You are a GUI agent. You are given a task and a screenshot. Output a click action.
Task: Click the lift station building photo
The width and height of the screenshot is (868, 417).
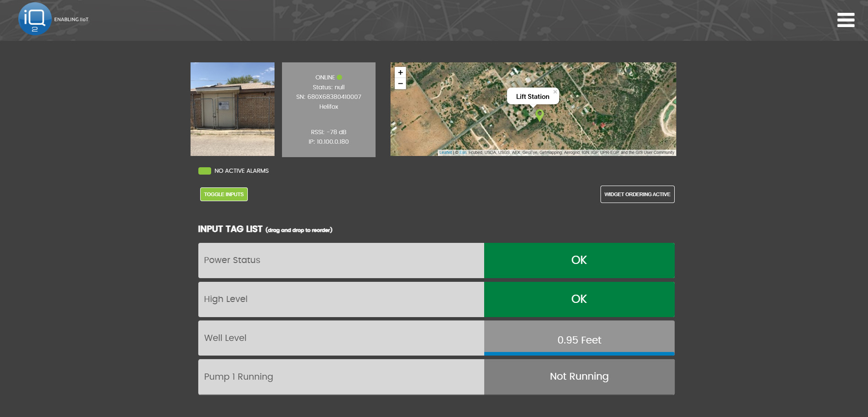[232, 109]
